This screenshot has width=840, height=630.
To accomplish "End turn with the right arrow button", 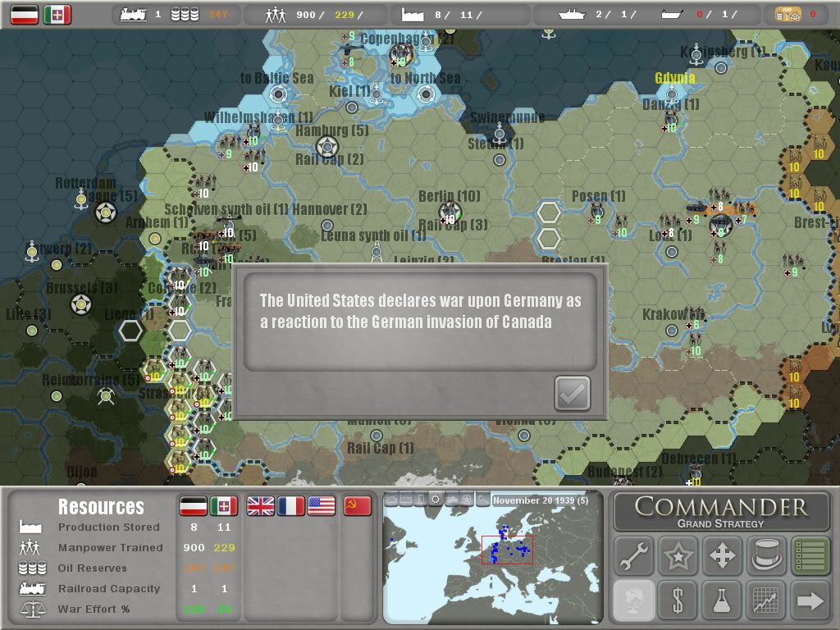I will (x=810, y=600).
